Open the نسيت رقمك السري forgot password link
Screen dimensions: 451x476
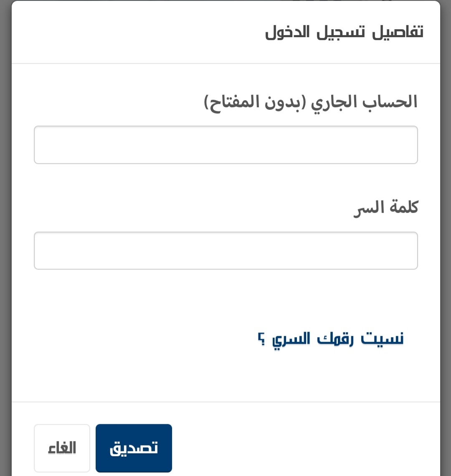[331, 339]
